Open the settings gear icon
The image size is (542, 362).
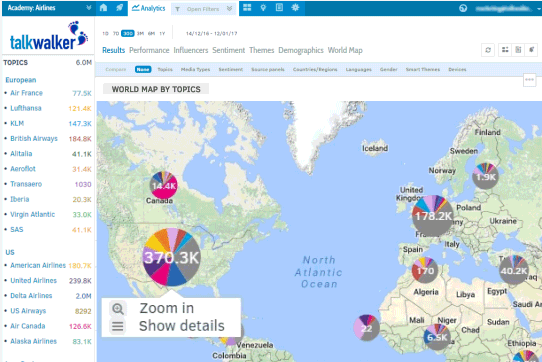(295, 8)
